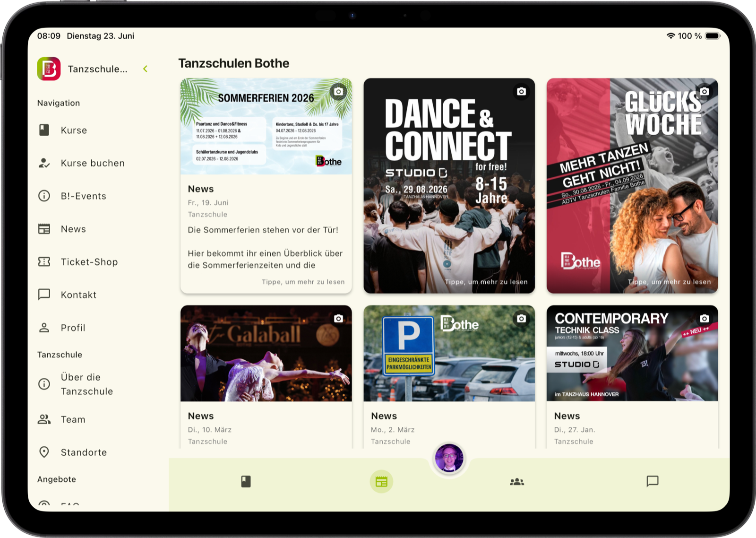Tap camera icon on Contemporary Technik card
This screenshot has height=538, width=756.
(x=704, y=318)
